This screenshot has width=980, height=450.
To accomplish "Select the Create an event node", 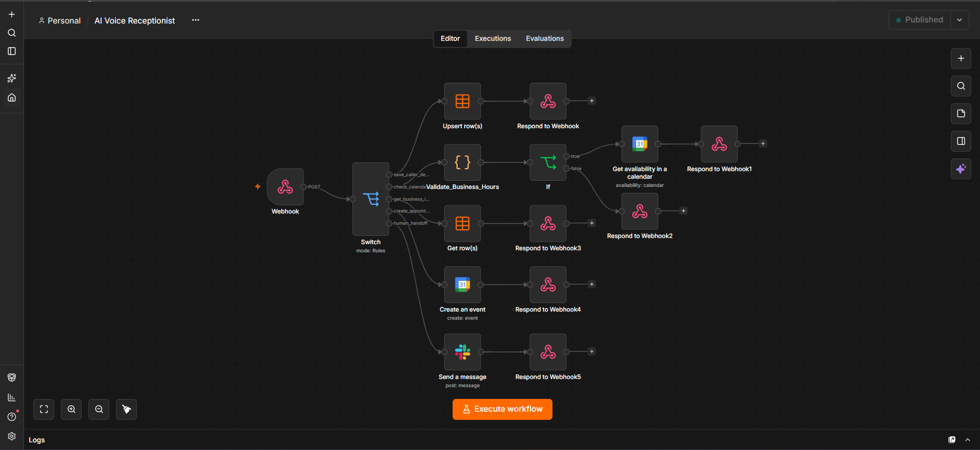I will 463,285.
